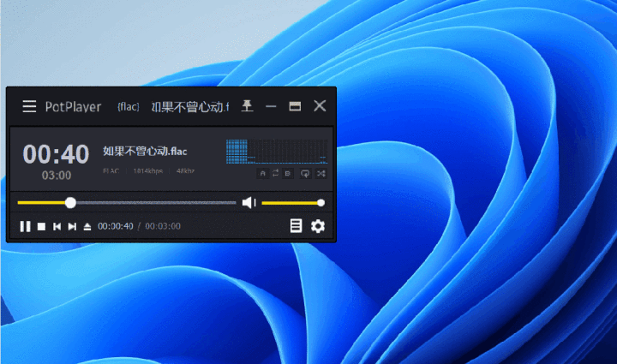
Task: Click the PotPlayer logo text
Action: pyautogui.click(x=73, y=106)
